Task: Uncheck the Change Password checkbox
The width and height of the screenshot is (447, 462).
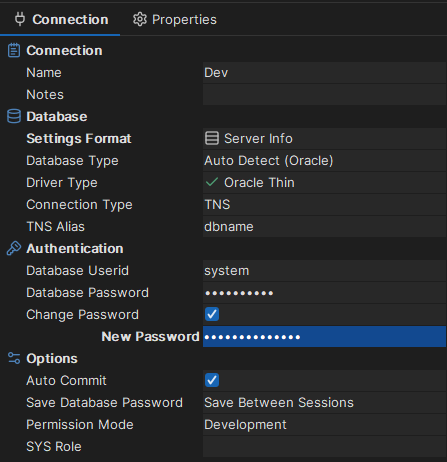Action: [x=212, y=314]
